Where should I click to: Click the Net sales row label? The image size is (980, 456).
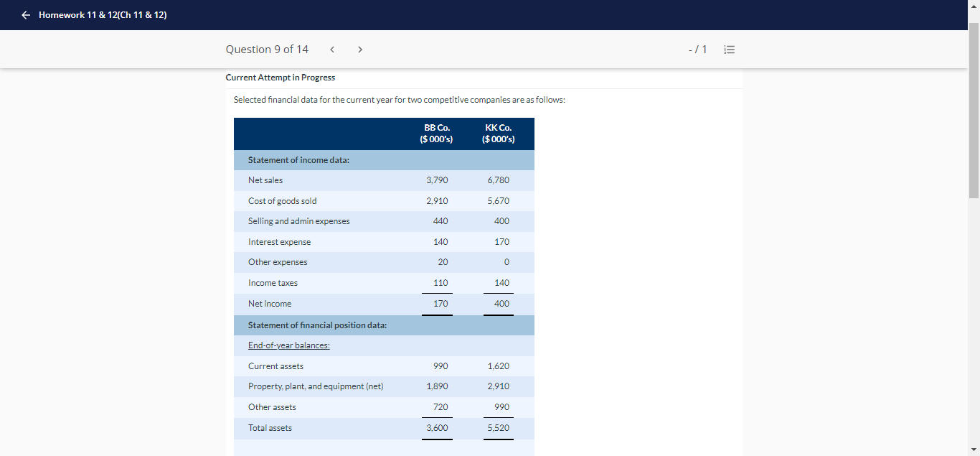pos(265,180)
